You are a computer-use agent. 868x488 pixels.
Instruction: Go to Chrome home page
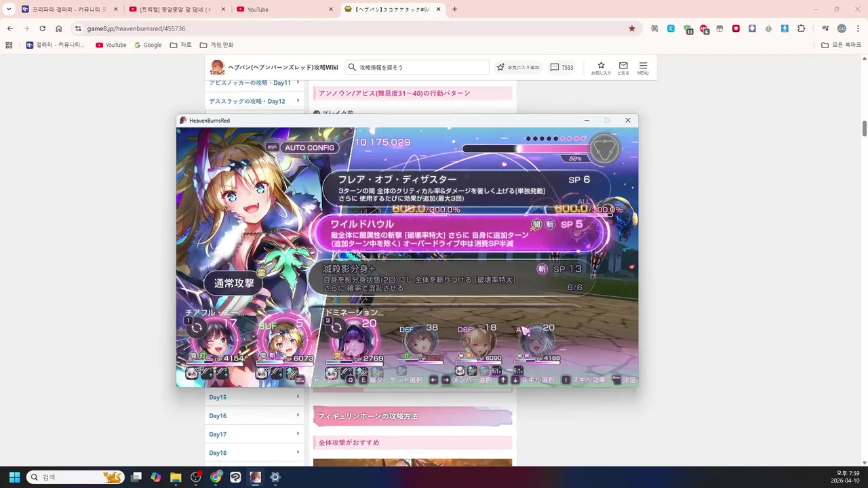[59, 28]
